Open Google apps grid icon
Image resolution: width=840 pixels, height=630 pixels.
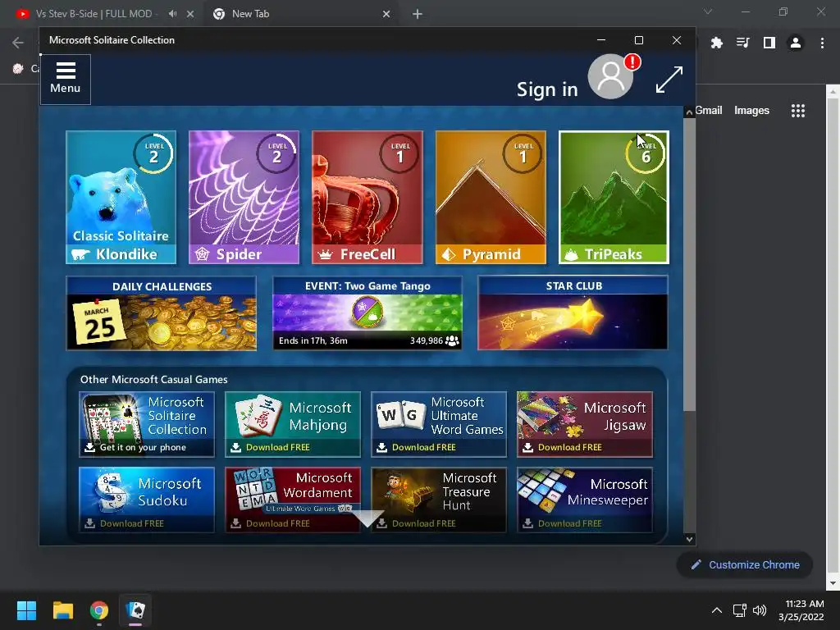[797, 111]
